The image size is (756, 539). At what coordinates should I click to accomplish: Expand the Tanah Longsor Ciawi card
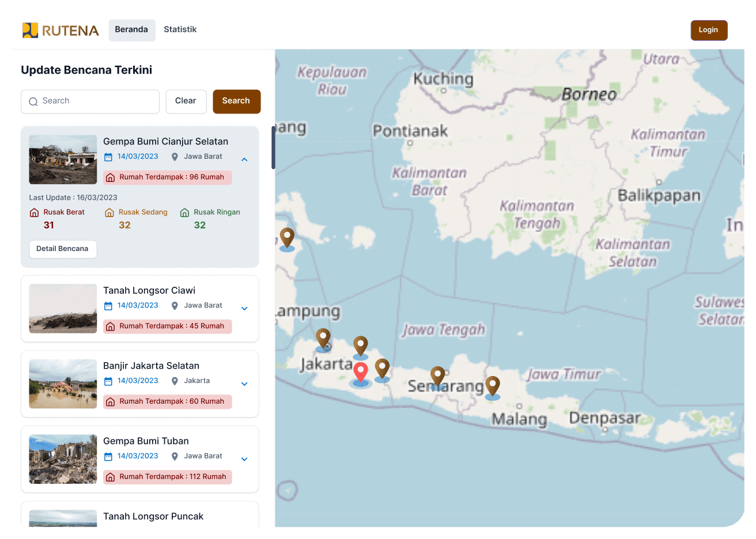click(244, 309)
